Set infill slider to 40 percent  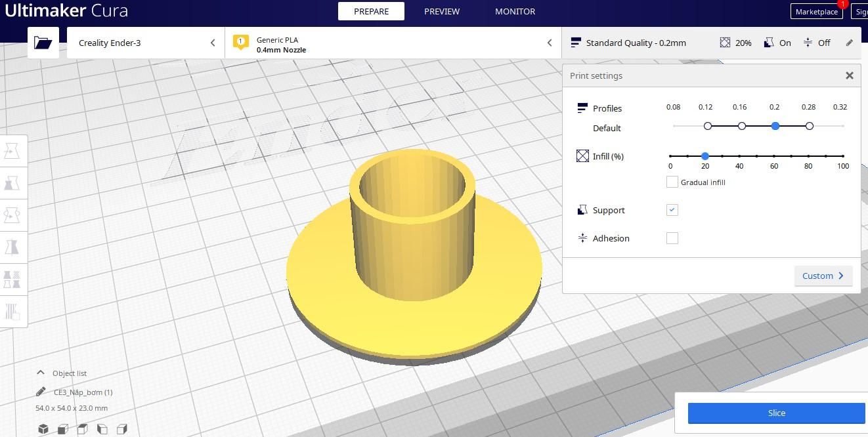[x=739, y=156]
